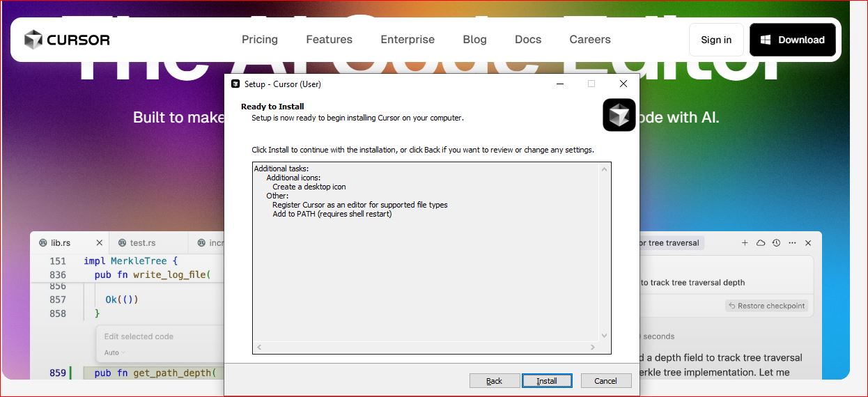Click the setup title bar app icon
The image size is (868, 397).
235,84
